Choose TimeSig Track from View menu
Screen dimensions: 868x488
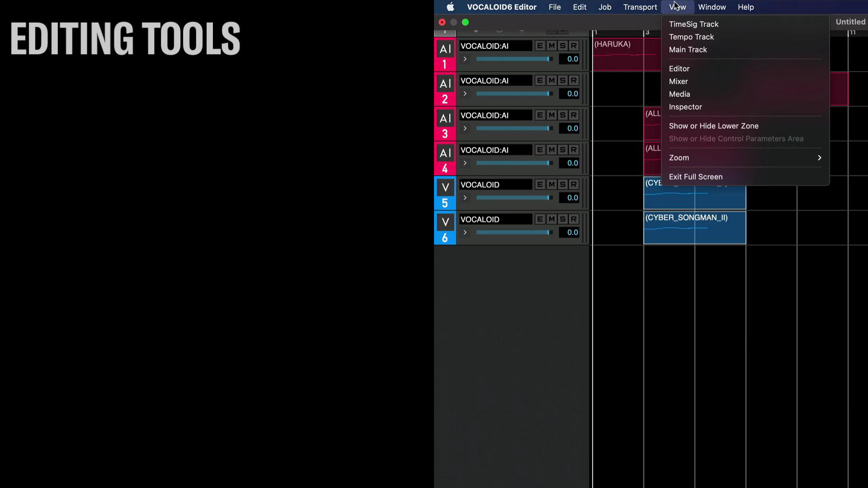point(745,24)
